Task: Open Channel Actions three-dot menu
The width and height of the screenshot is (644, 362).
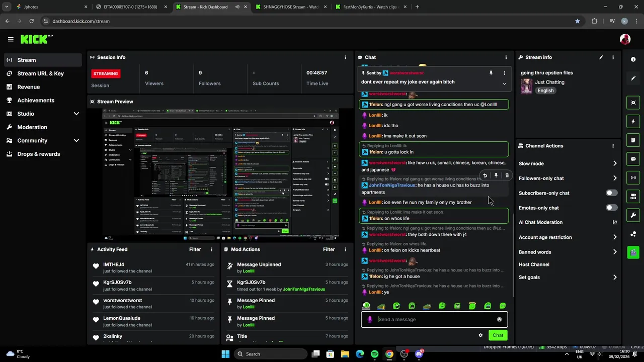Action: 613,146
